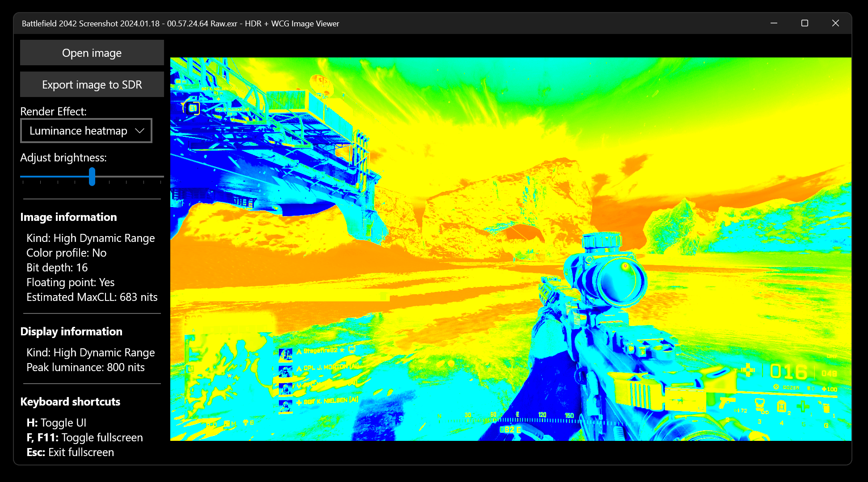Click the Esc: Exit fullscreen text
The height and width of the screenshot is (482, 868).
[70, 452]
